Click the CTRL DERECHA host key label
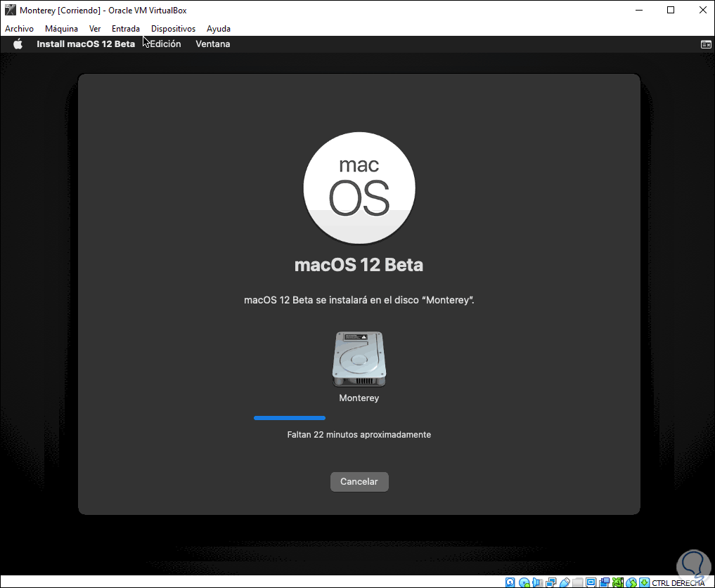Viewport: 715px width, 588px height. coord(678,582)
